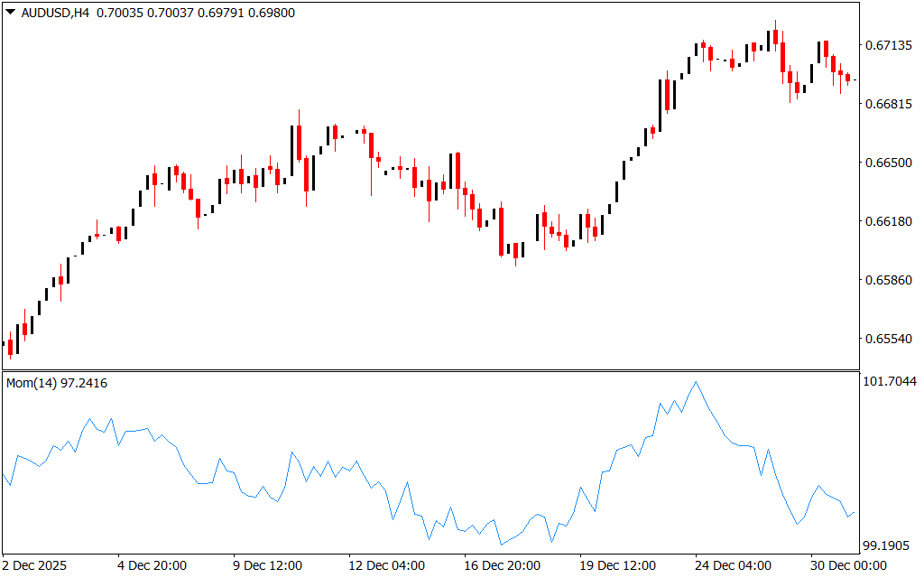The image size is (924, 578).
Task: Select the 12 Dec 04:00 time label
Action: [387, 565]
